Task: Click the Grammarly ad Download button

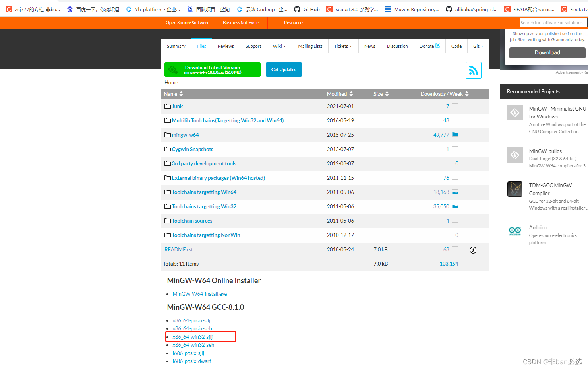Action: 547,53
